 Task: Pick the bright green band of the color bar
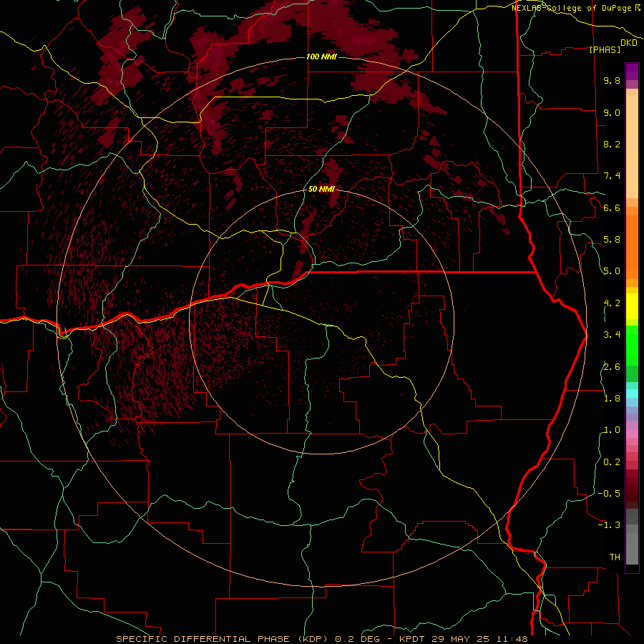pos(632,345)
